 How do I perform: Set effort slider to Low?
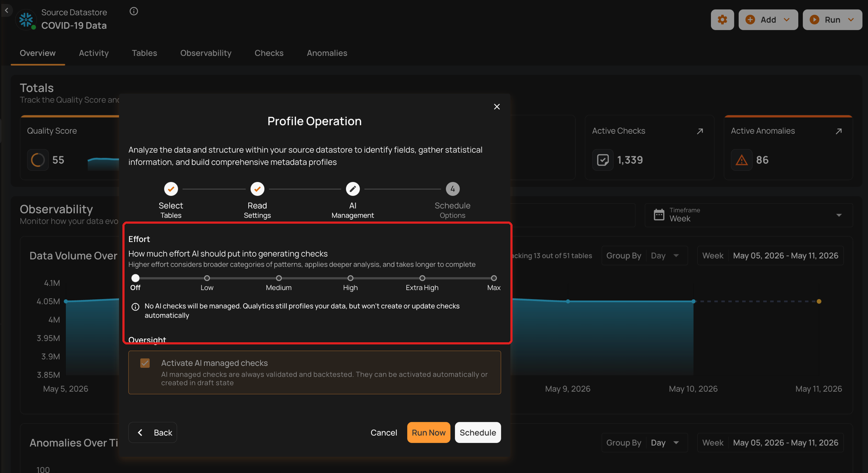pos(207,278)
